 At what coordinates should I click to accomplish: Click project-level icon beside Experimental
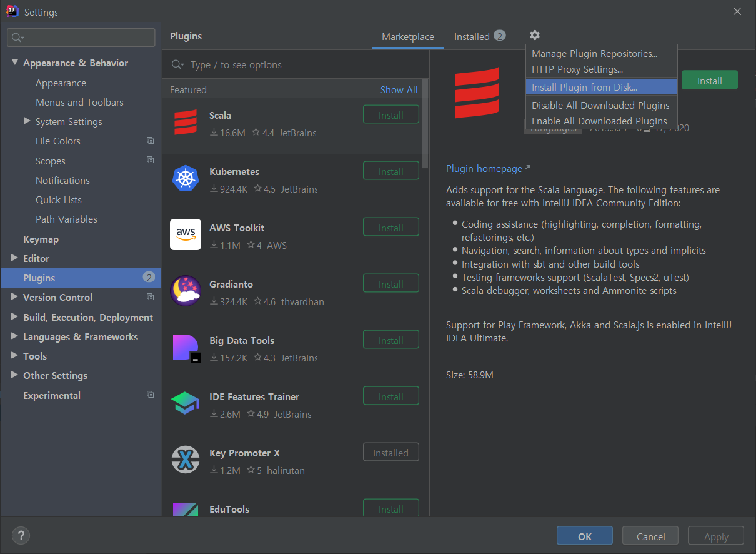(x=150, y=395)
